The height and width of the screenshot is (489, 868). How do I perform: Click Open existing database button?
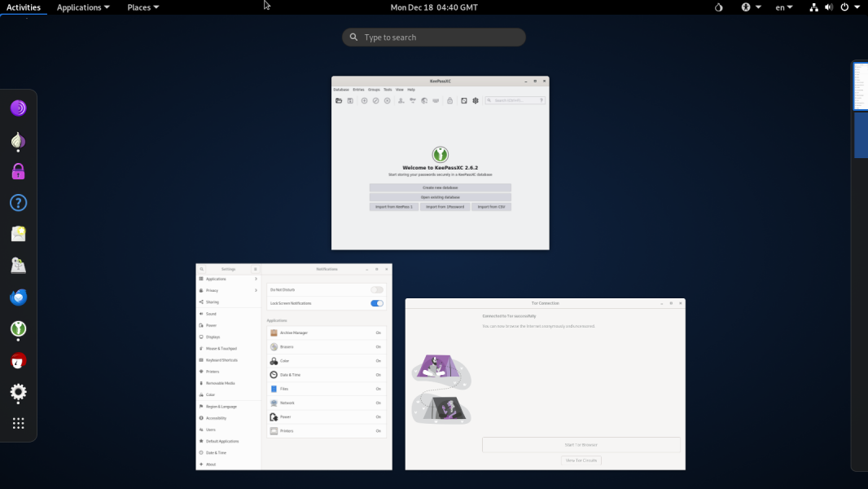[x=440, y=197]
